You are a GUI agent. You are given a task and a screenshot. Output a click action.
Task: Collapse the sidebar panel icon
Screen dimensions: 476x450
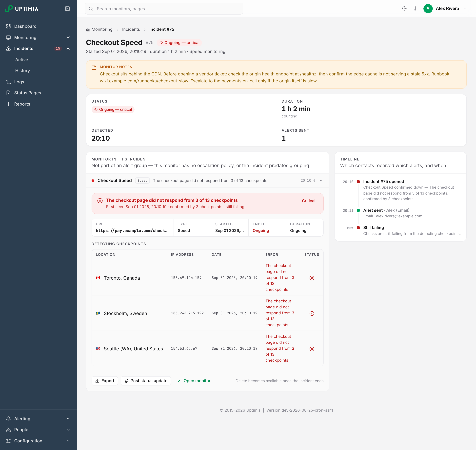coord(67,9)
